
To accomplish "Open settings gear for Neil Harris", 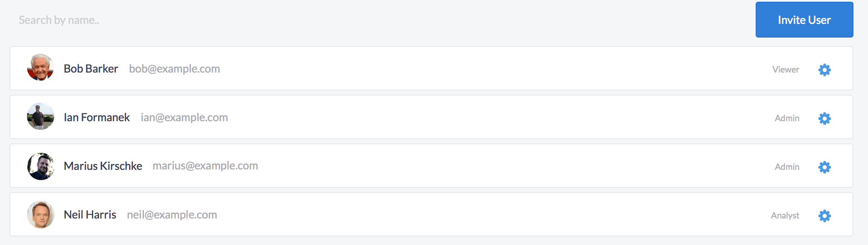I will pyautogui.click(x=824, y=216).
